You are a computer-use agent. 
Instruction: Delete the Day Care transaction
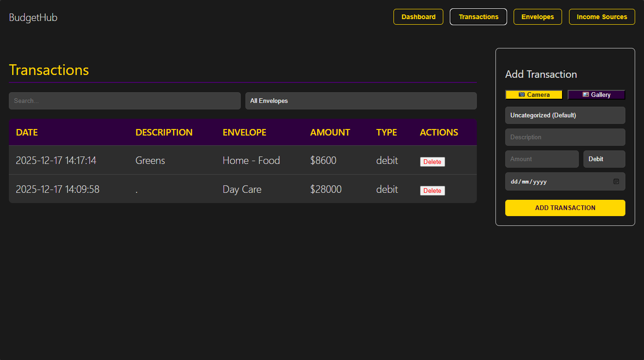click(x=432, y=190)
